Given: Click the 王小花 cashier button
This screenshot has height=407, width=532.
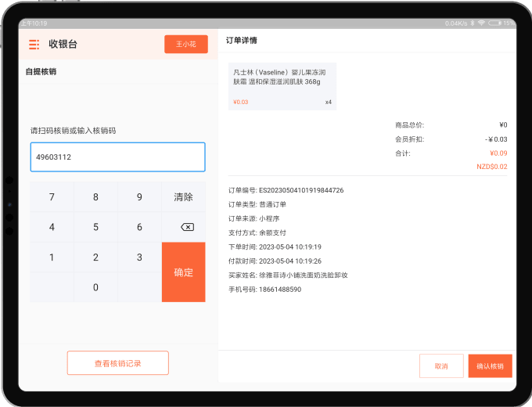Looking at the screenshot, I should point(186,45).
